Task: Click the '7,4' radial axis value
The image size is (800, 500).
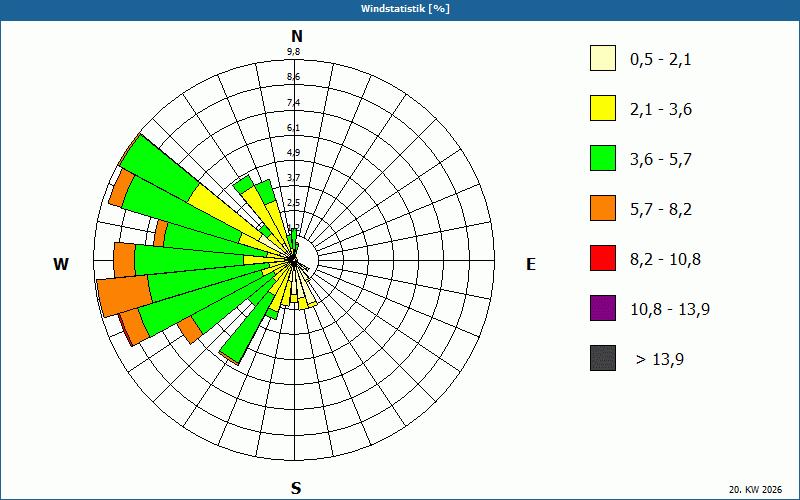Action: pyautogui.click(x=293, y=103)
